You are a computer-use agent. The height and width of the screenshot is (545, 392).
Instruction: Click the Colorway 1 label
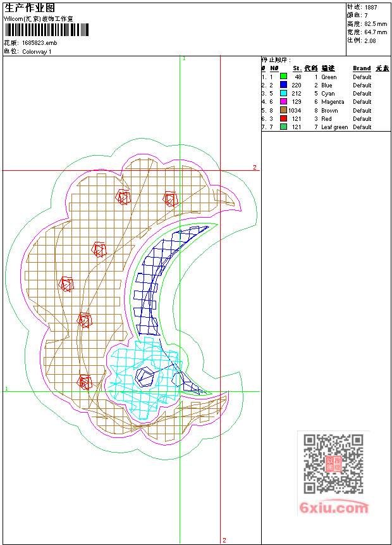click(x=37, y=51)
